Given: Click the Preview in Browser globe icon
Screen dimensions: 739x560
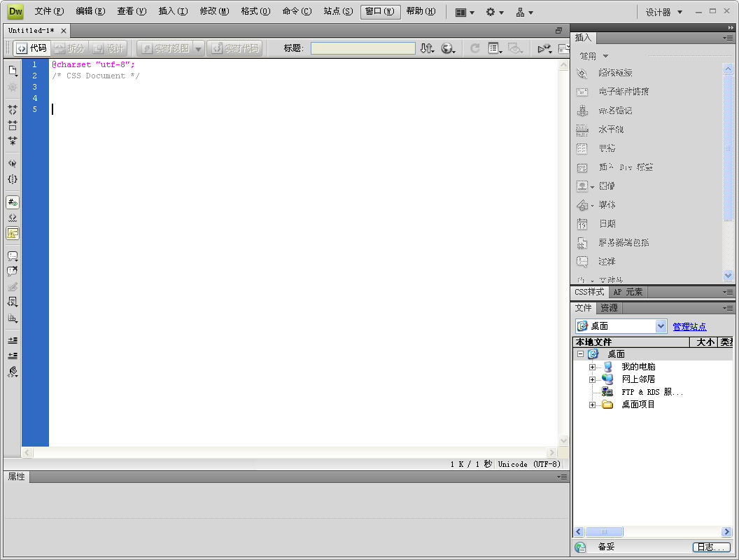Looking at the screenshot, I should [449, 48].
